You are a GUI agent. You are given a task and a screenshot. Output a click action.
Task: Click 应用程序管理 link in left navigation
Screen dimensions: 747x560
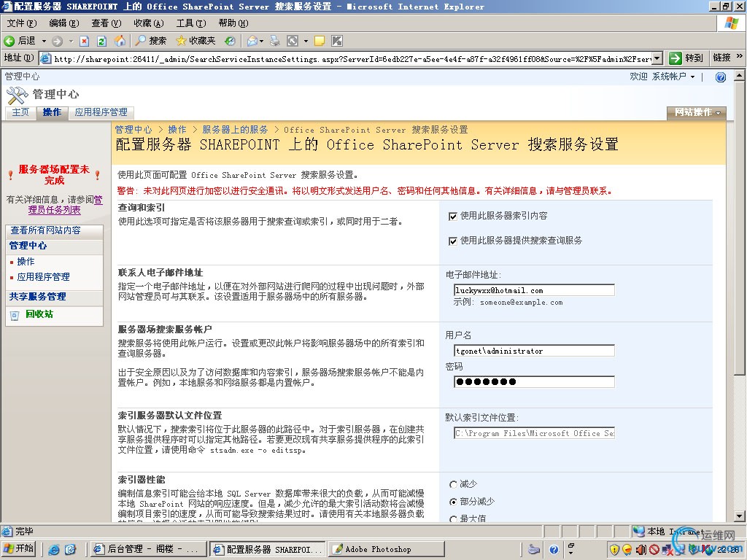(x=43, y=276)
